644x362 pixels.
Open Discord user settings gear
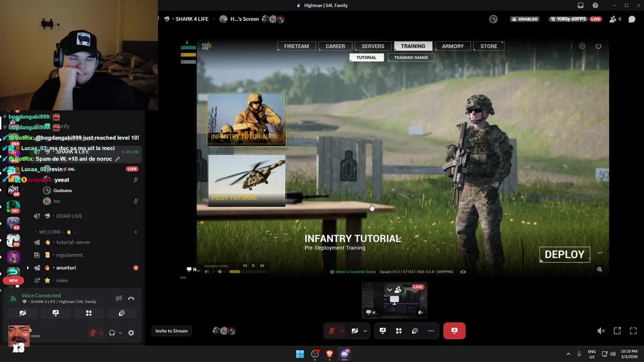point(131,333)
